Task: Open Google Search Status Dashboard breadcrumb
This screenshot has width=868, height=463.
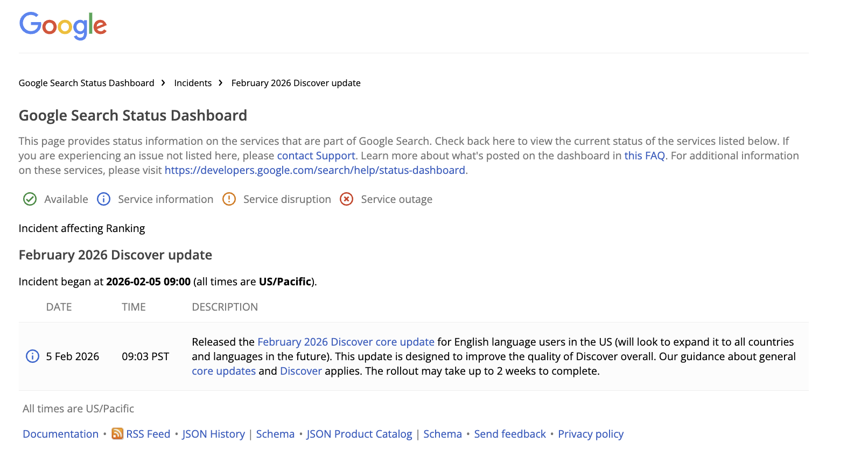Action: (x=87, y=83)
